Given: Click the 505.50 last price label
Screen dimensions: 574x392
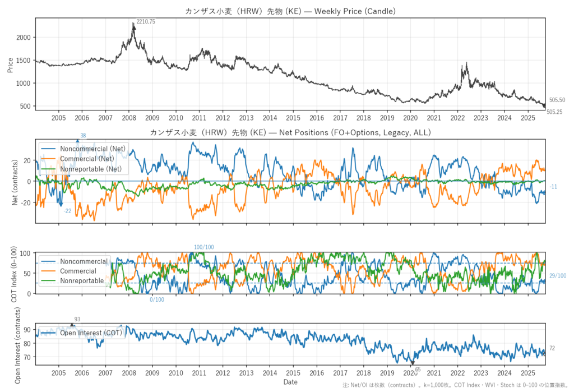Looking at the screenshot, I should (x=557, y=100).
